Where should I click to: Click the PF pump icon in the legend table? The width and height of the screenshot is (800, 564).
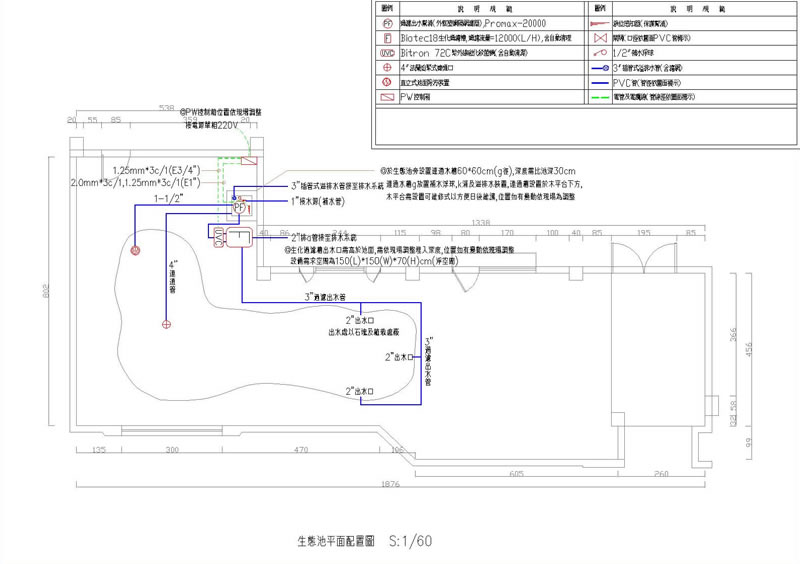coord(388,23)
